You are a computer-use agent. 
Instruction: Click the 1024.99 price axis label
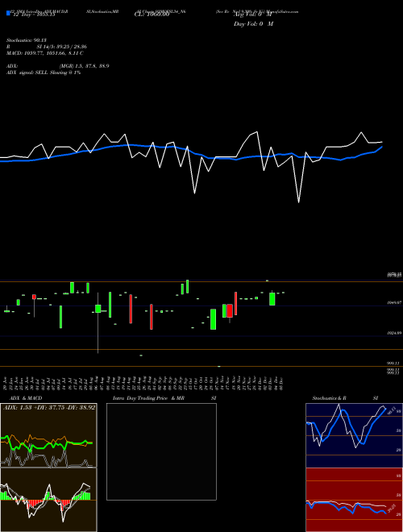(394, 333)
